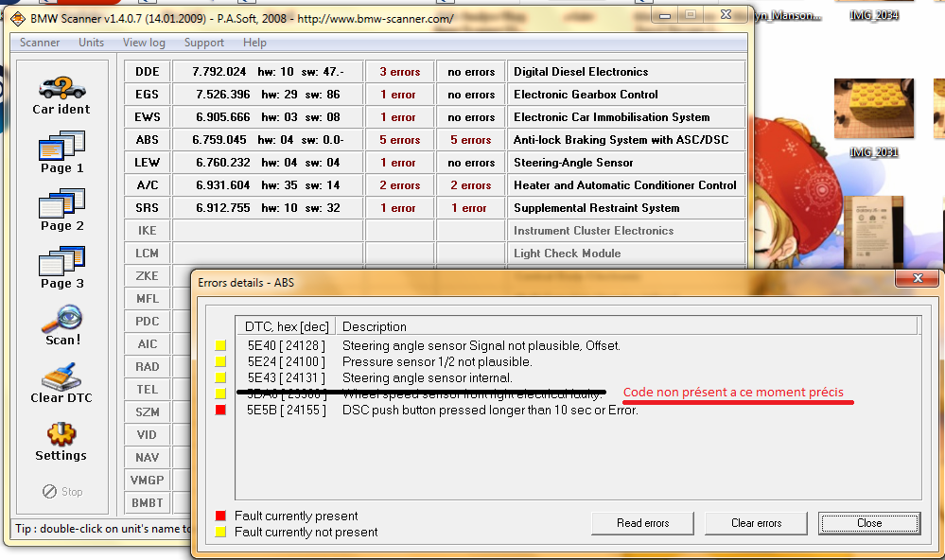Select LCM unit button
The image size is (945, 560).
pyautogui.click(x=148, y=254)
